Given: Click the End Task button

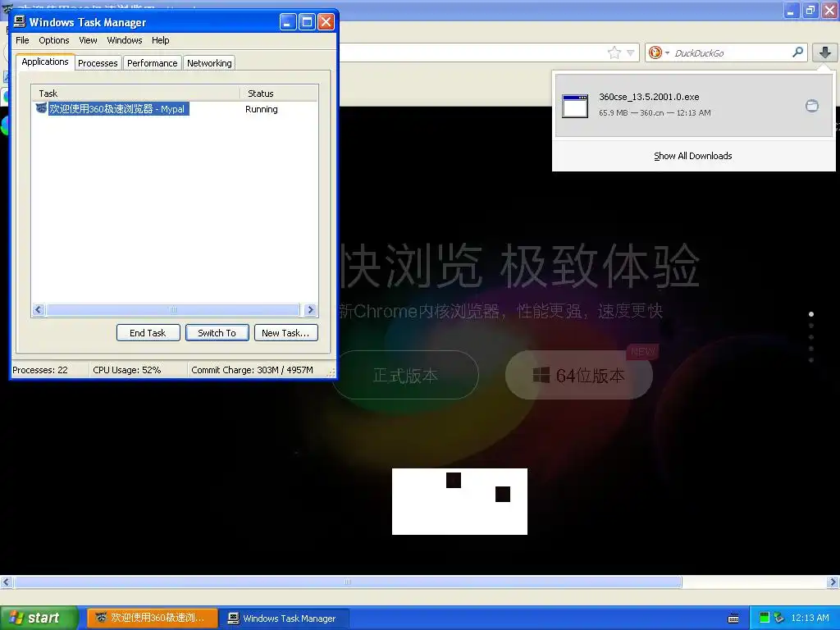Looking at the screenshot, I should pos(148,333).
